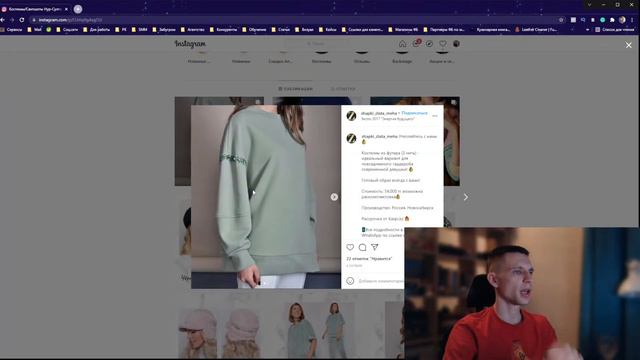The width and height of the screenshot is (640, 360).
Task: Open the Для работы bookmarks folder
Action: pyautogui.click(x=96, y=29)
